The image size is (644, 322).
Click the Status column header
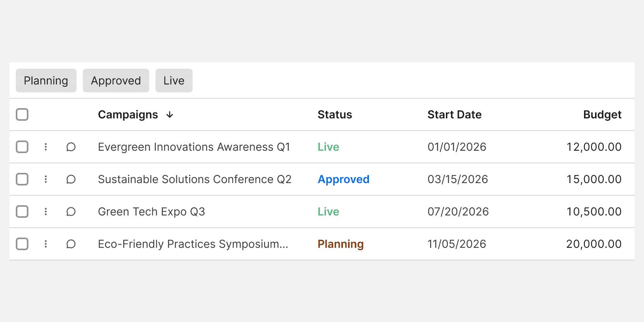pyautogui.click(x=335, y=115)
